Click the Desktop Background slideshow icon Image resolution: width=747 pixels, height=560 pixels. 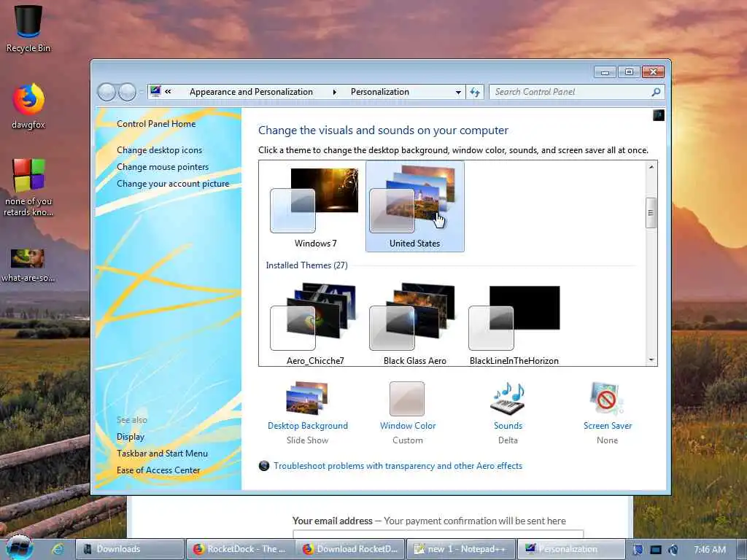click(x=307, y=398)
